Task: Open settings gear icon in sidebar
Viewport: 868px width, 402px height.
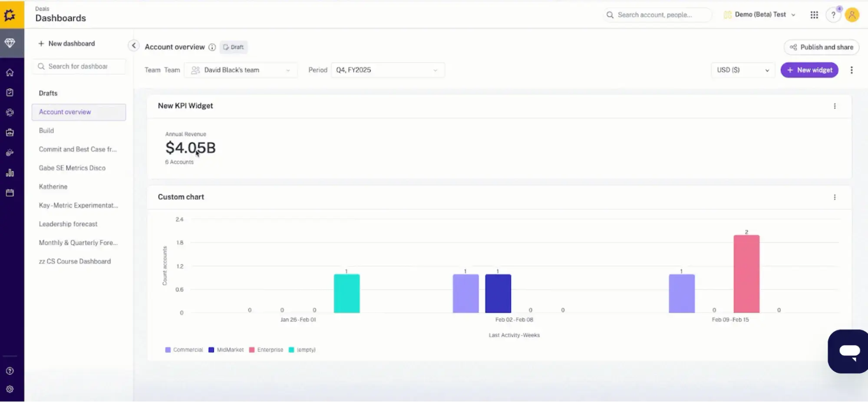Action: pyautogui.click(x=10, y=389)
